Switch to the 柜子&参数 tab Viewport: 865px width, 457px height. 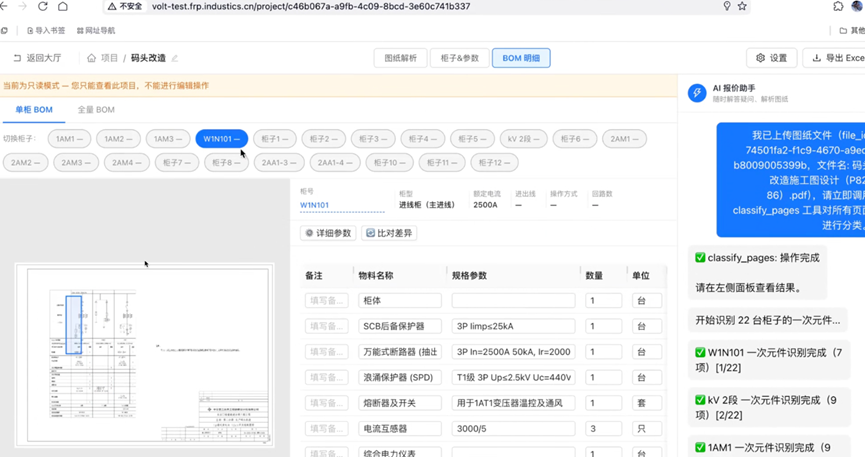(x=460, y=58)
